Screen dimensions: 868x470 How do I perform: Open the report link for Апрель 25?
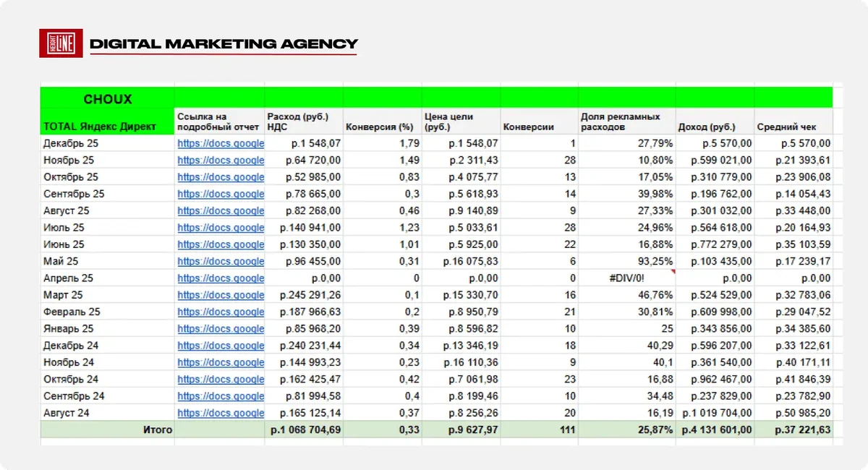(x=221, y=278)
